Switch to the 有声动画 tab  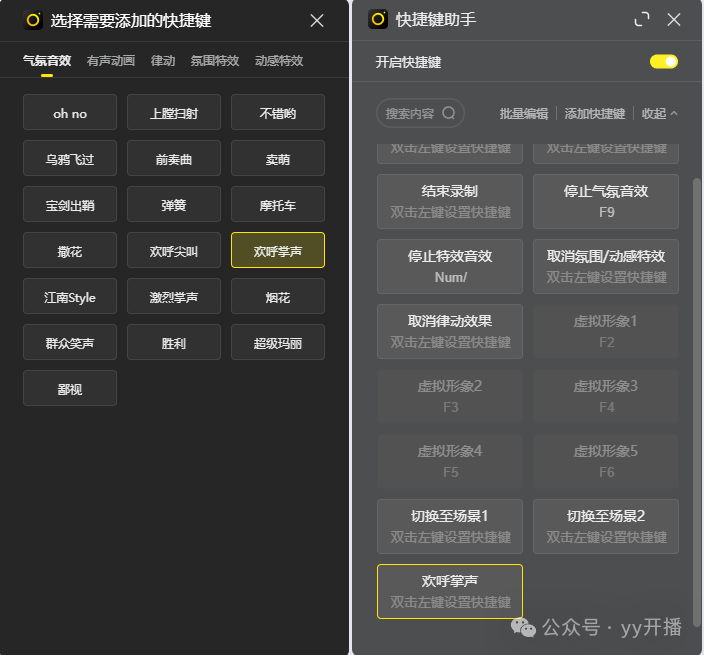click(111, 60)
